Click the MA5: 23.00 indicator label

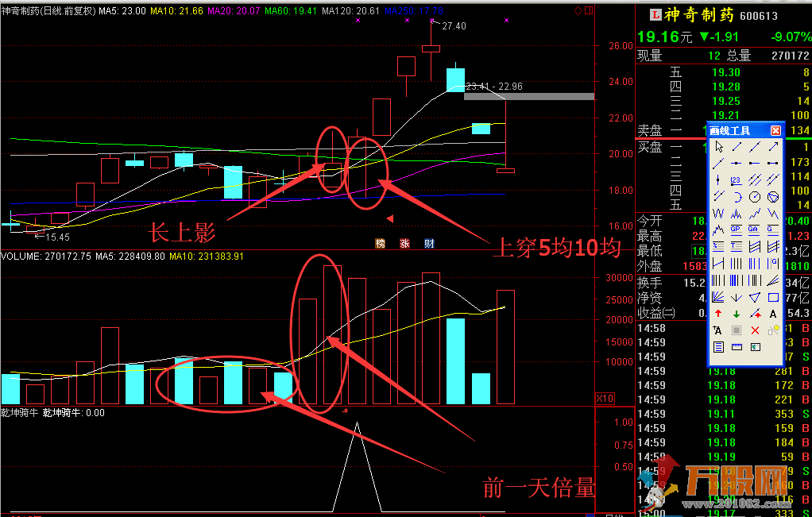point(122,11)
